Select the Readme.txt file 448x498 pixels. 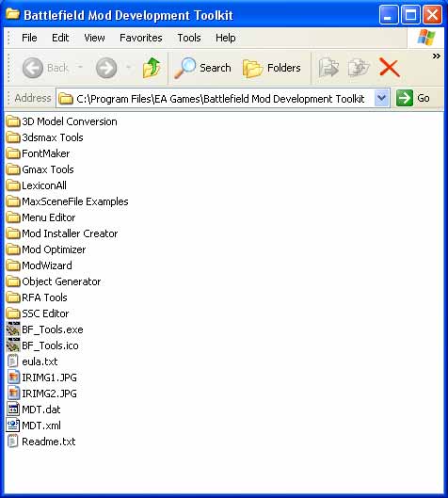(x=41, y=442)
